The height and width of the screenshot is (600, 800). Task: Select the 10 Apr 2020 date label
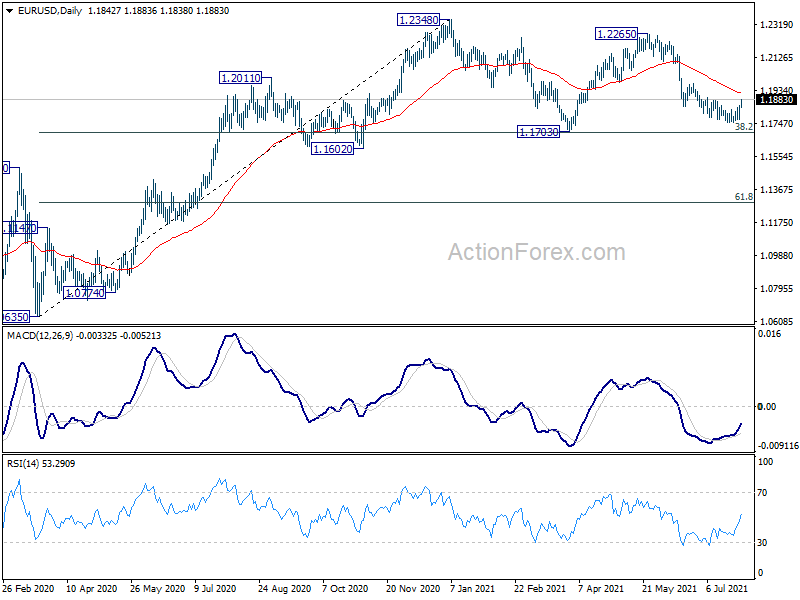pos(92,588)
